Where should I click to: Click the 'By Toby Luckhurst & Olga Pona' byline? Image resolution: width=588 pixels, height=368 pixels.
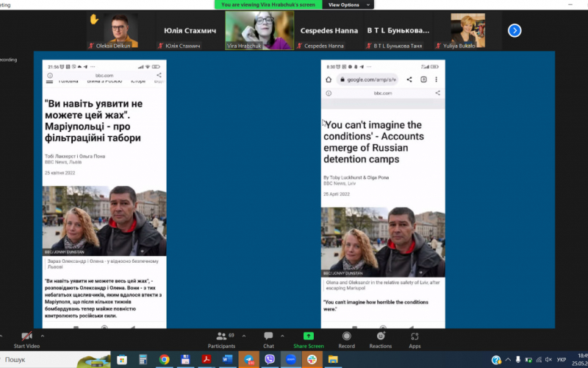(356, 177)
